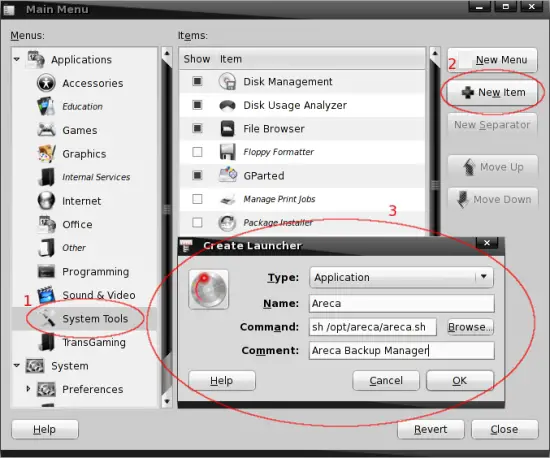Select System Tools menu

95,318
